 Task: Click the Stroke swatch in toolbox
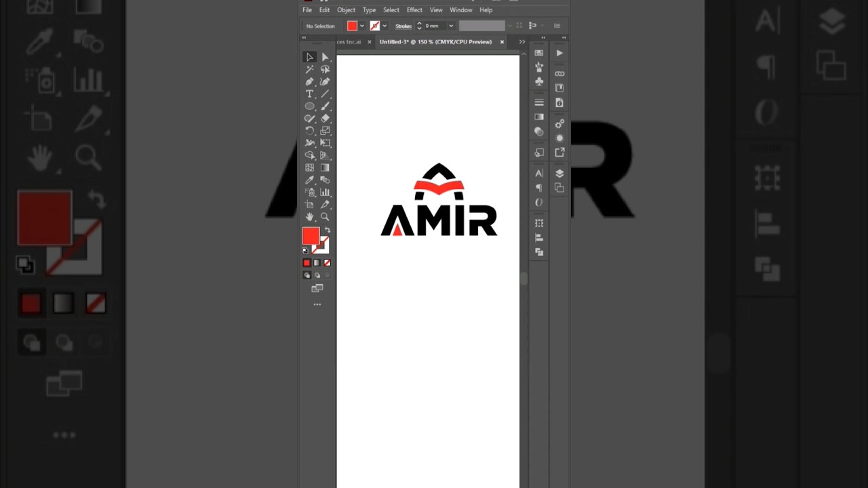[323, 247]
